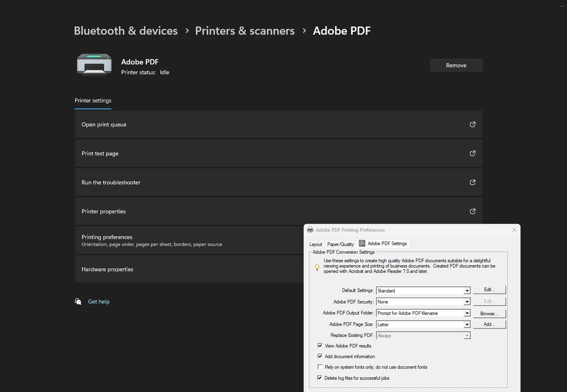Expand the Adobe PDF Security dropdown

click(x=467, y=302)
